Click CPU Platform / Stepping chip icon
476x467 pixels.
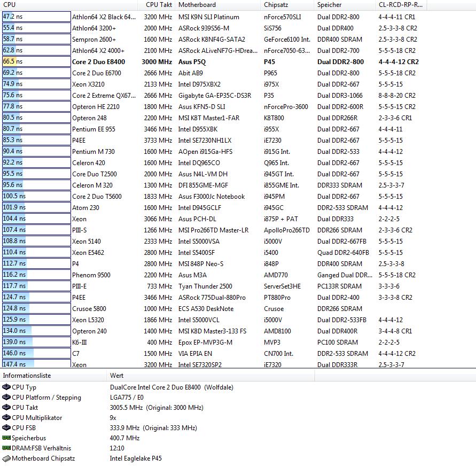click(6, 398)
